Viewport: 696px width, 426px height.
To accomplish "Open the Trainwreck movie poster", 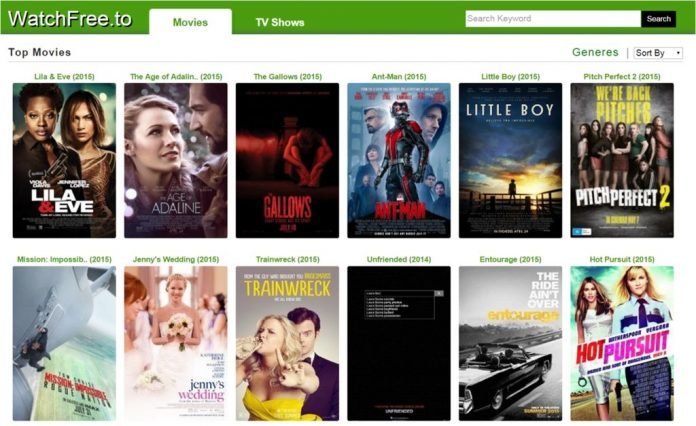I will click(x=287, y=343).
